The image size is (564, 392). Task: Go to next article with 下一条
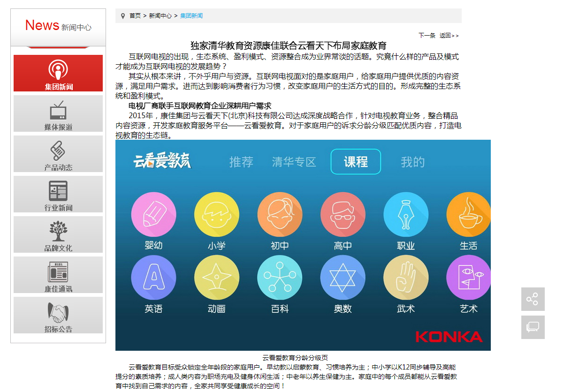[x=427, y=36]
